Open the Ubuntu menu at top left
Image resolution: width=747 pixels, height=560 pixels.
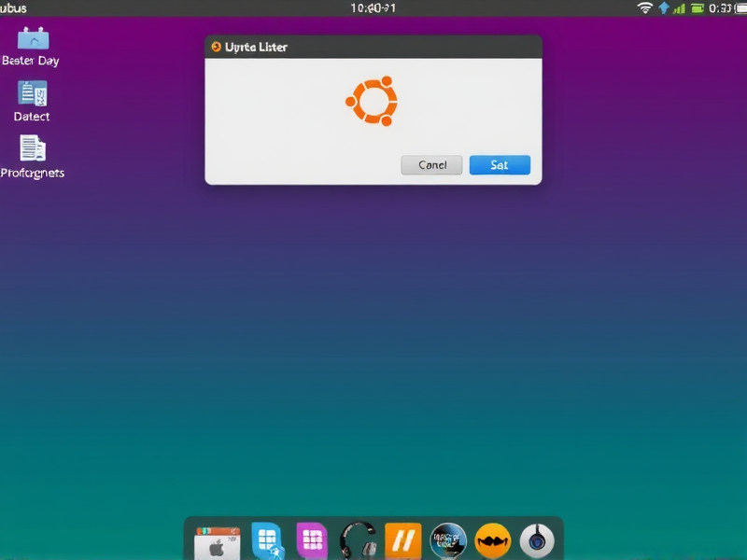pos(13,7)
